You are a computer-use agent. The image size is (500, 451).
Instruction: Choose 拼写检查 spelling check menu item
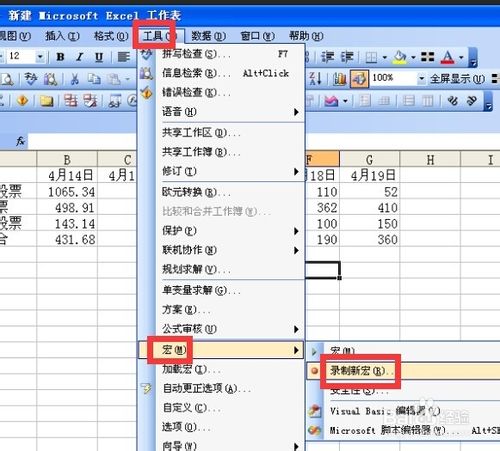[221, 54]
